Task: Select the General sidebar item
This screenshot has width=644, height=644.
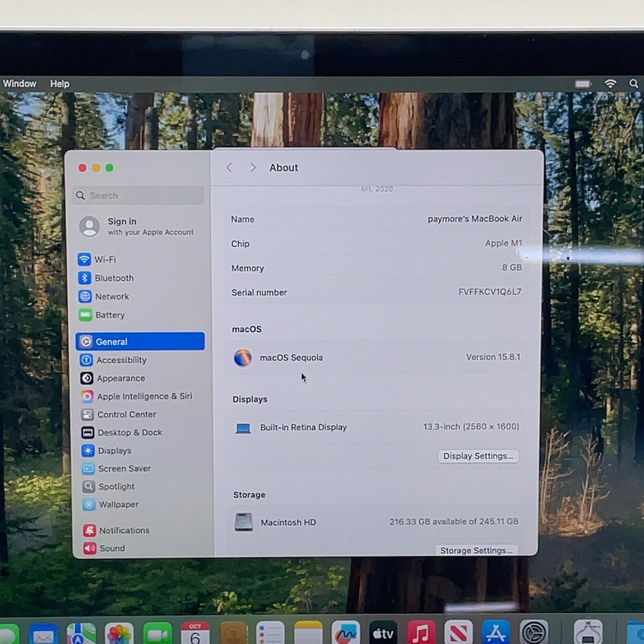Action: click(140, 341)
